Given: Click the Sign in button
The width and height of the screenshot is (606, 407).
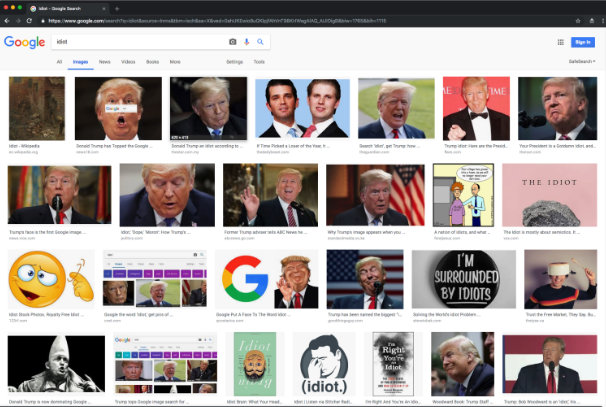Looking at the screenshot, I should point(583,42).
